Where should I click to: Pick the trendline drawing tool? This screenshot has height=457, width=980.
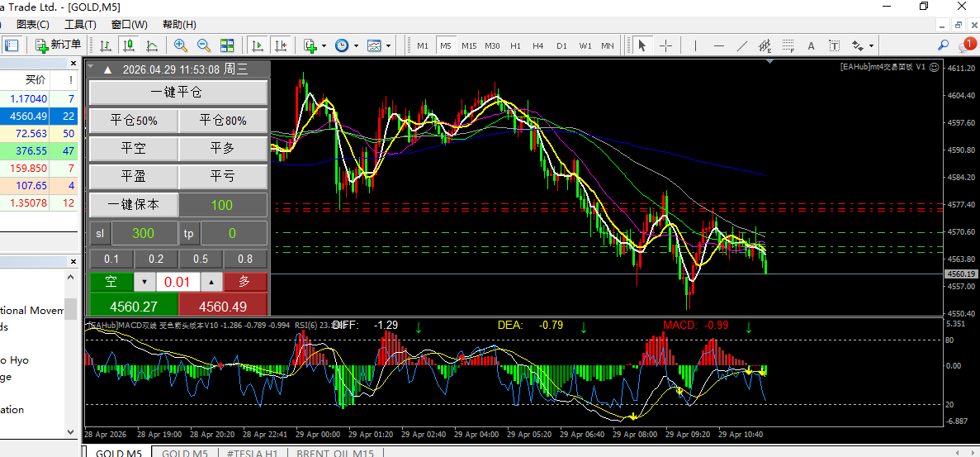(x=741, y=45)
